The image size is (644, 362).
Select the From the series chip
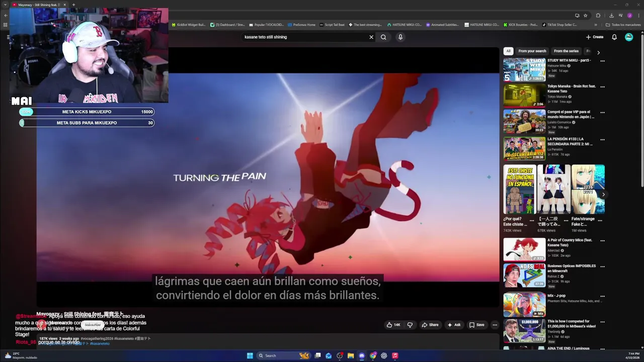[x=566, y=51]
